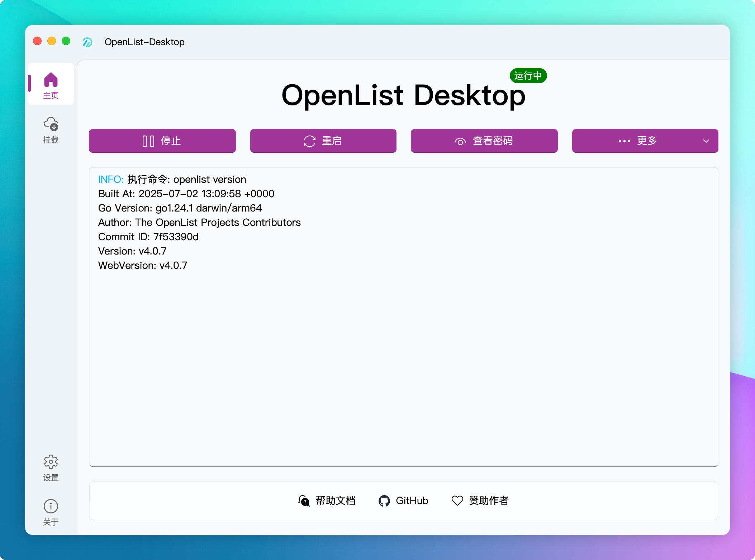Screen dimensions: 755x560
Task: Click the heart icon for 赞助作者
Action: coord(457,500)
